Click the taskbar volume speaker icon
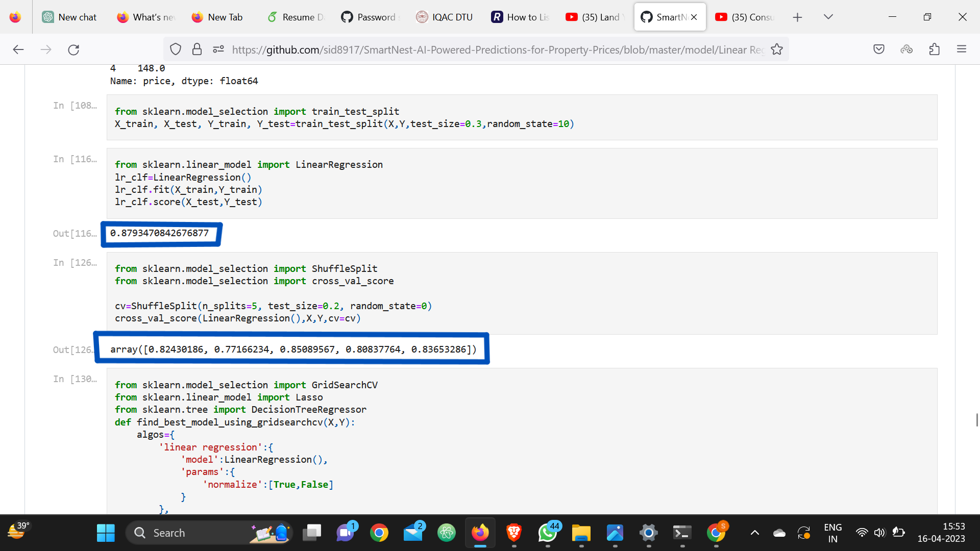This screenshot has width=980, height=551. 879,533
